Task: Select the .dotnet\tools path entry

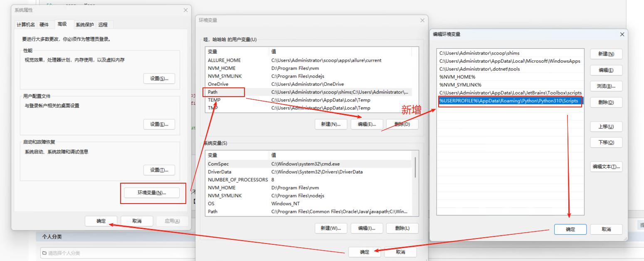Action: click(511, 69)
